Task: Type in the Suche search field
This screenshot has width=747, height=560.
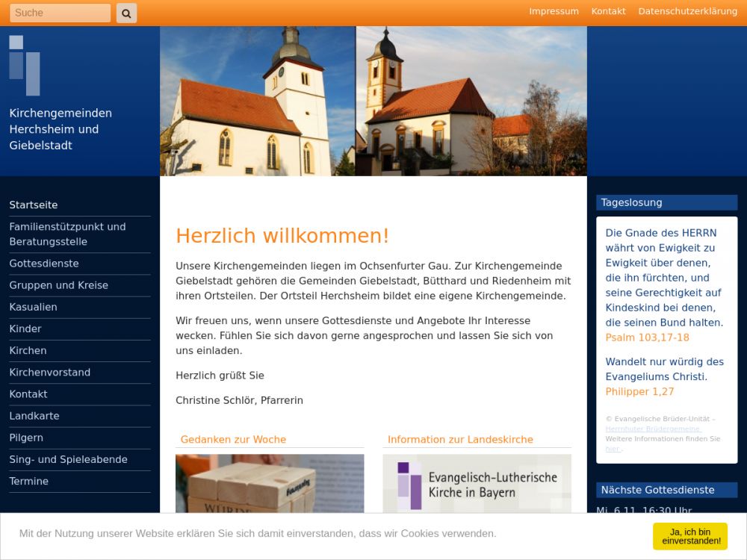Action: pos(60,13)
